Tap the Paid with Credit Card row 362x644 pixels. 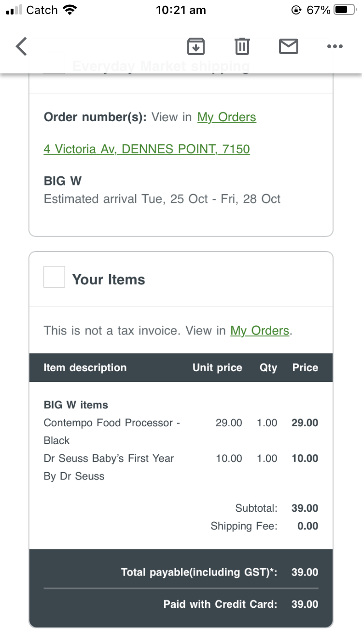220,604
